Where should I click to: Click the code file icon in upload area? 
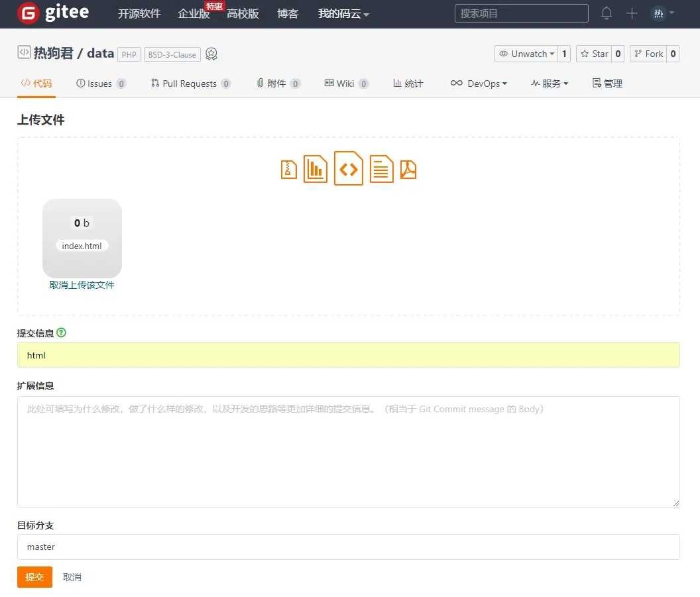(348, 168)
